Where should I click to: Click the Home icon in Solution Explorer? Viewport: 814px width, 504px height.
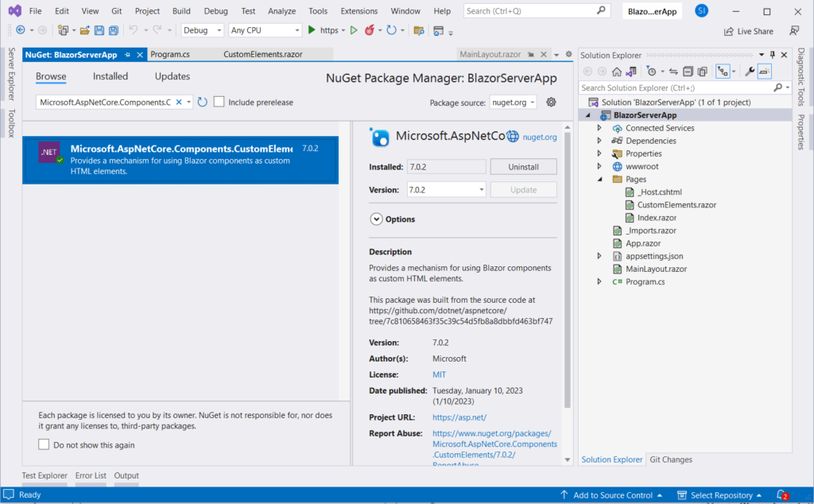tap(617, 71)
